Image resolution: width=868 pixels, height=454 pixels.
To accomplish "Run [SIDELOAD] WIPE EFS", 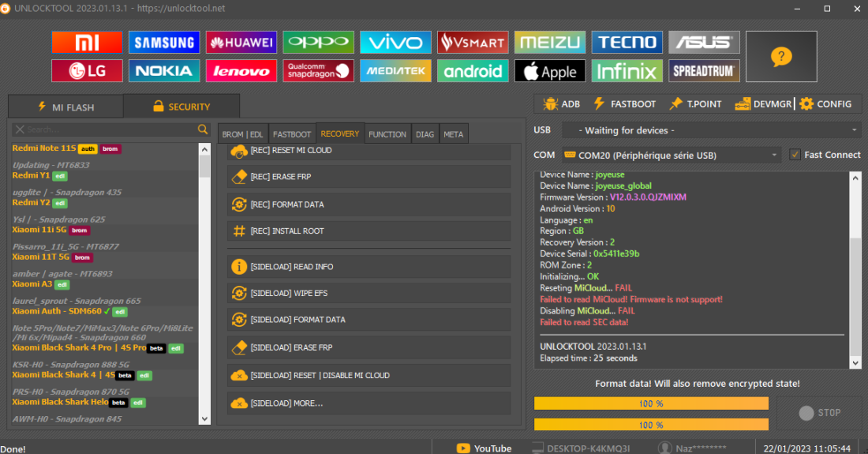I will point(369,293).
